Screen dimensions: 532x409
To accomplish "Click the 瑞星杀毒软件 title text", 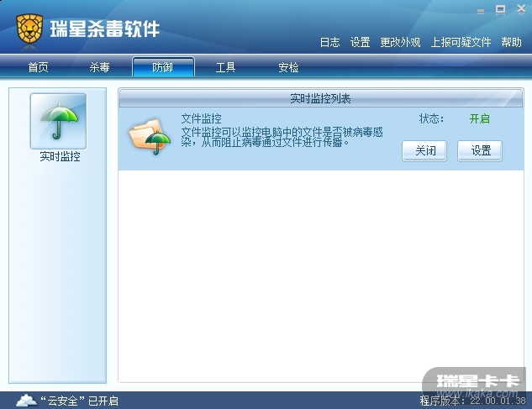I will [x=105, y=29].
